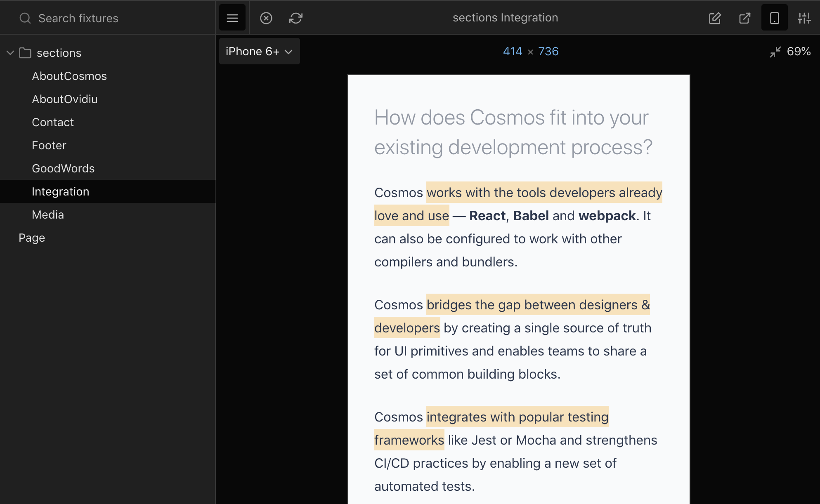Collapse the sections folder chevron

(x=10, y=53)
